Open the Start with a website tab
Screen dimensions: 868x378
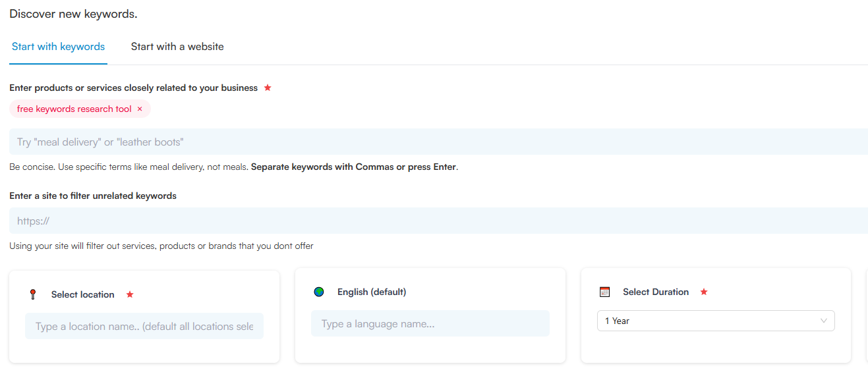click(x=177, y=47)
